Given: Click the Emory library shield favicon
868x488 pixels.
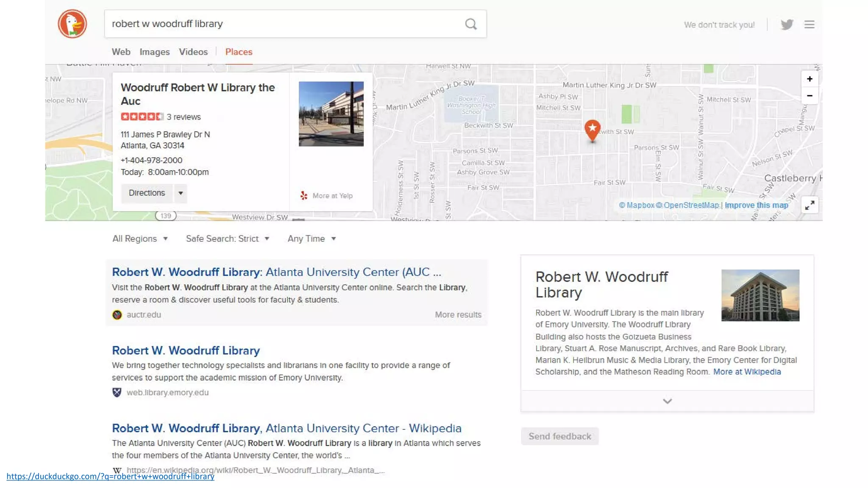Looking at the screenshot, I should [117, 392].
